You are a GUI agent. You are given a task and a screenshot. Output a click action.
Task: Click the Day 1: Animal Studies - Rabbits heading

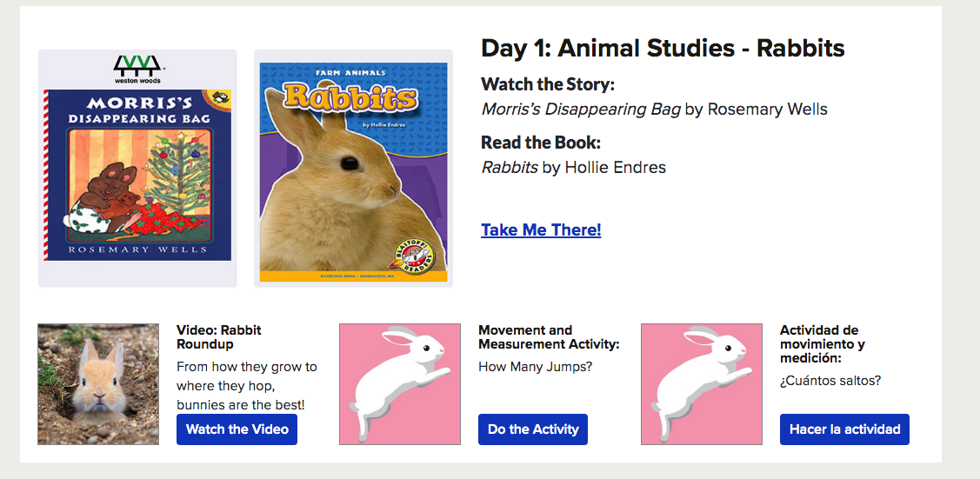click(x=663, y=48)
